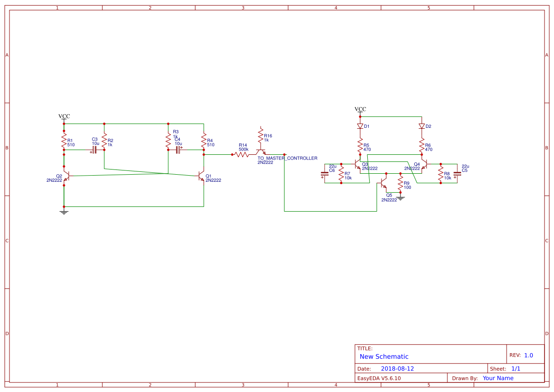
Task: Click the TO MASTER_CONTROLLER net label
Action: (x=287, y=158)
